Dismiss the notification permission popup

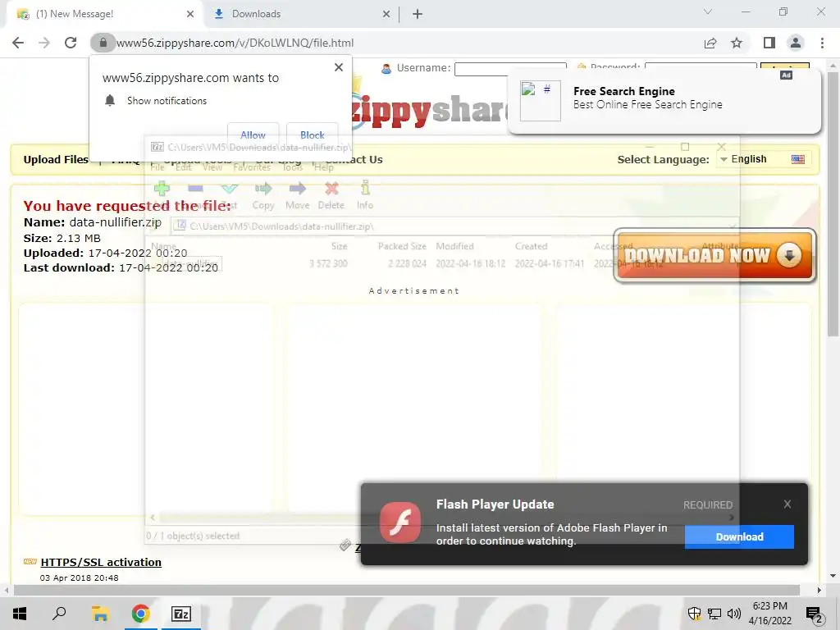(x=339, y=67)
